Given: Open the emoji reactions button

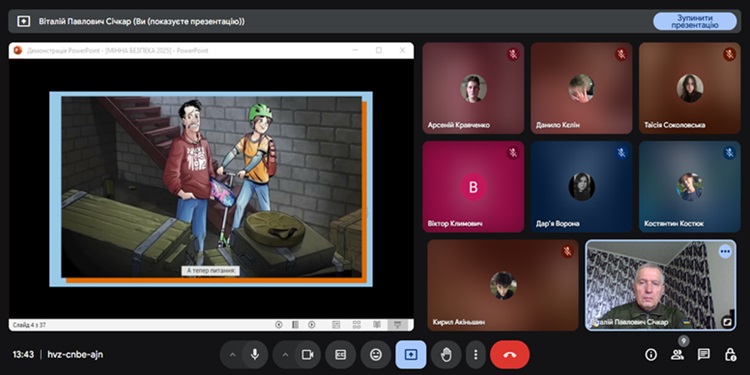Looking at the screenshot, I should click(x=376, y=354).
